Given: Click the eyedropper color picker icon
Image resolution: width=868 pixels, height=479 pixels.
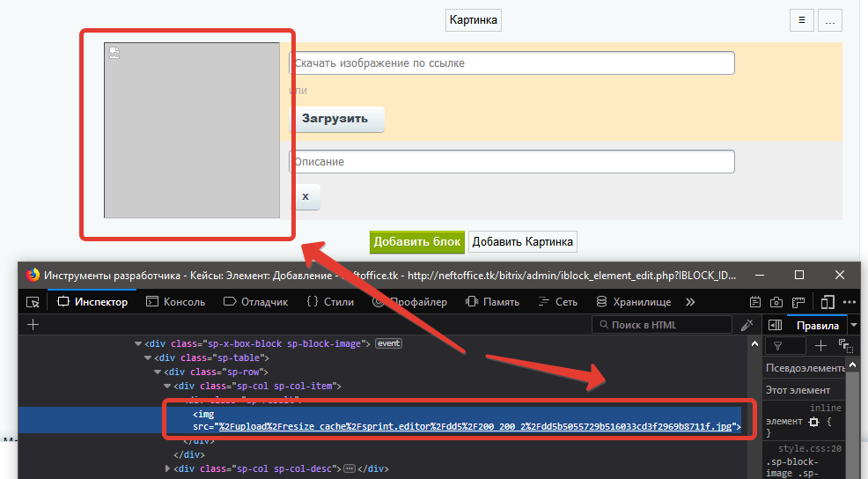Looking at the screenshot, I should point(747,325).
